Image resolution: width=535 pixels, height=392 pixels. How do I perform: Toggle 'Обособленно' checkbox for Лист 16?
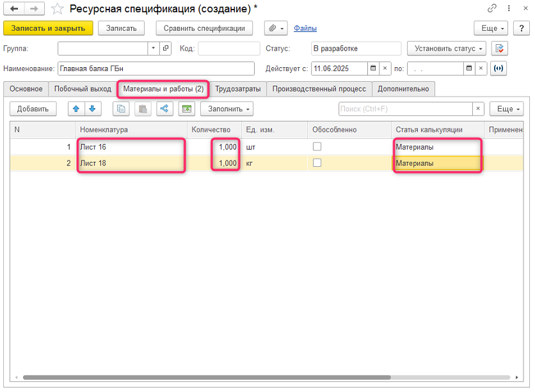[x=317, y=146]
